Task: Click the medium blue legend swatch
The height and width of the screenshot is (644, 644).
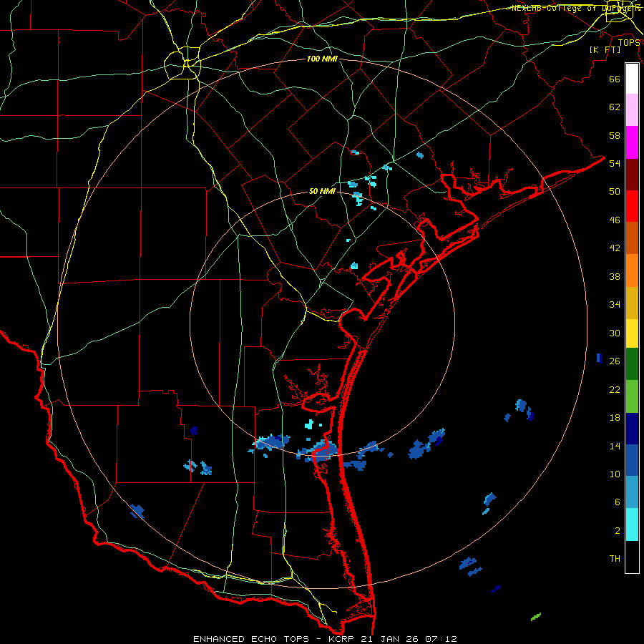Action: coord(632,460)
